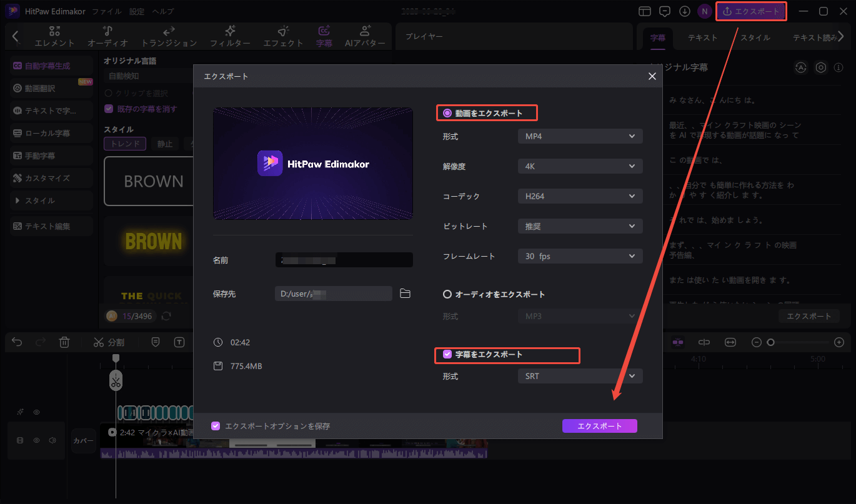Image resolution: width=856 pixels, height=504 pixels.
Task: Open the download icon in title bar
Action: pos(685,11)
